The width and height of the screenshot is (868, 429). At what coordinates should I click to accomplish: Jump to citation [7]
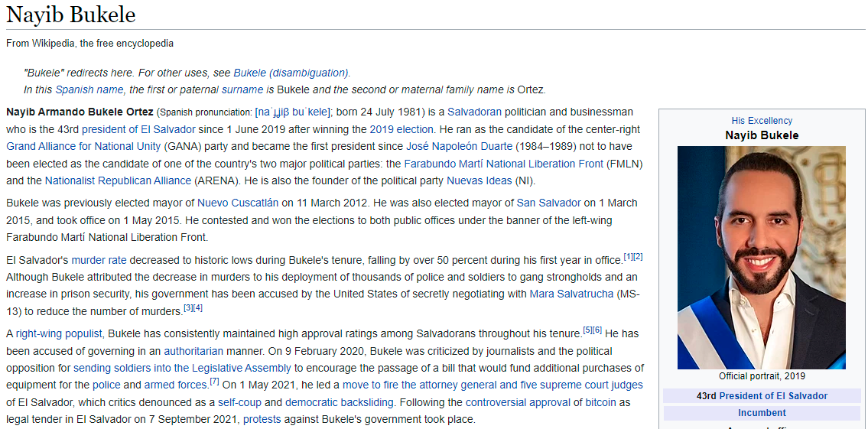click(x=215, y=382)
